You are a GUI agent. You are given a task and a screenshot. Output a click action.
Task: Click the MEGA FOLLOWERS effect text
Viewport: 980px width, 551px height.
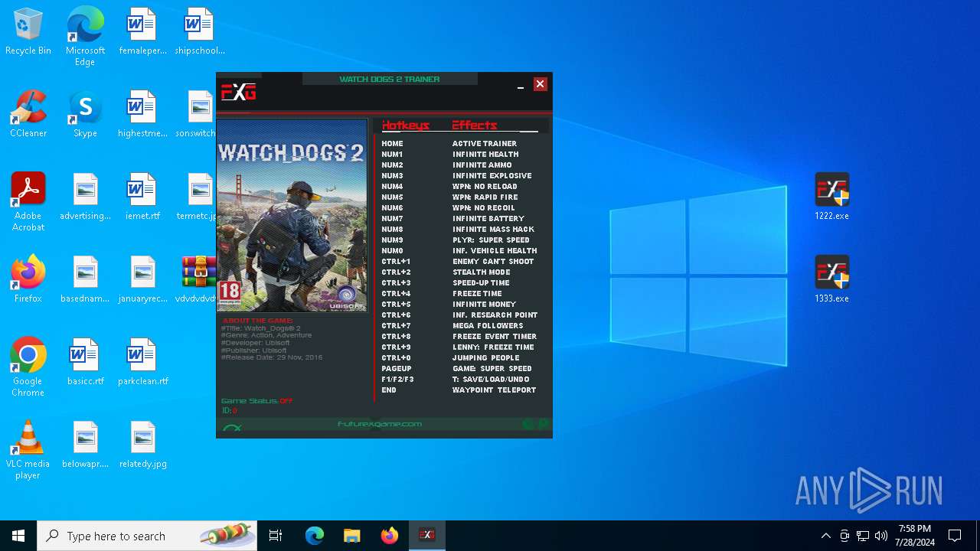pyautogui.click(x=488, y=326)
